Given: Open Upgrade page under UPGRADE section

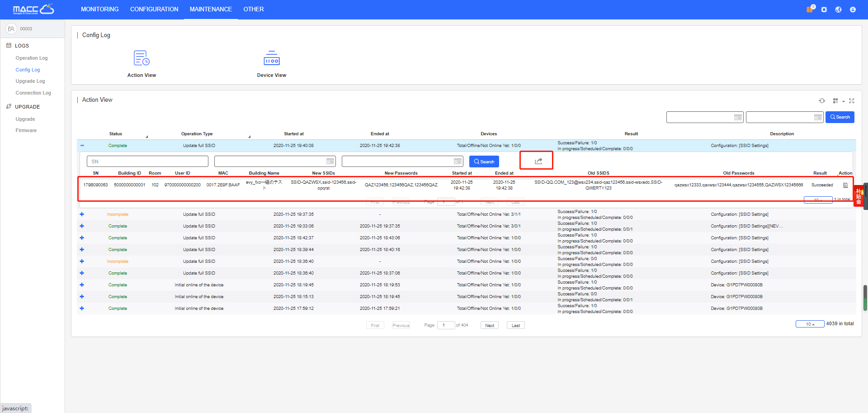Looking at the screenshot, I should [x=25, y=119].
